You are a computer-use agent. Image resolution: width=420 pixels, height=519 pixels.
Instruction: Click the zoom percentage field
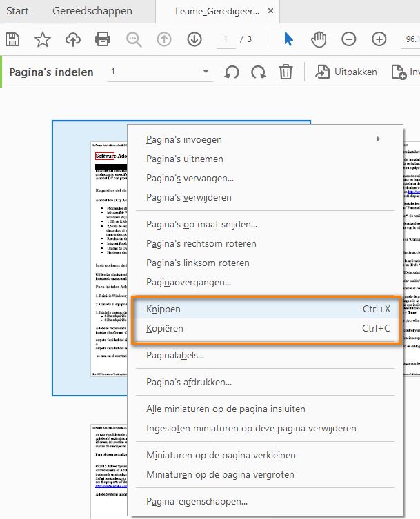click(411, 39)
